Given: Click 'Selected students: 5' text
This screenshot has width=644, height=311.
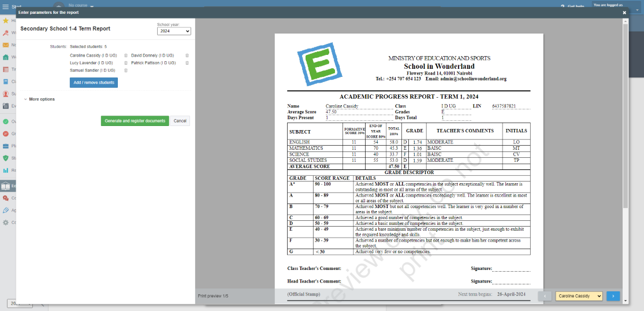Looking at the screenshot, I should click(88, 47).
